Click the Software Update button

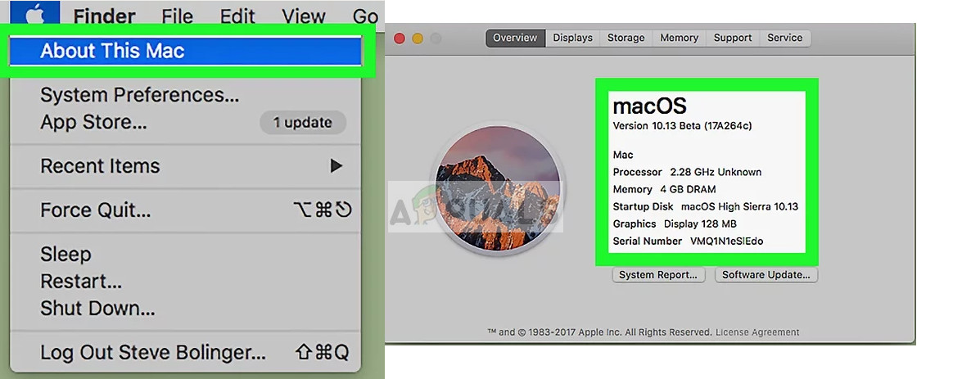point(766,275)
